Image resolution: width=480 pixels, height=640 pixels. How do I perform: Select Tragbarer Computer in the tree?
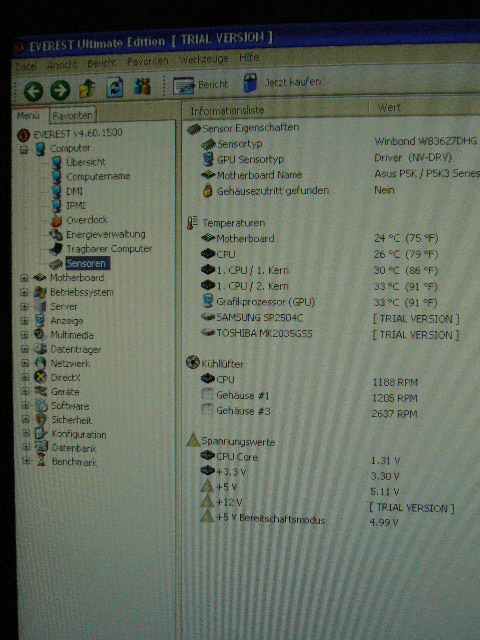coord(100,249)
